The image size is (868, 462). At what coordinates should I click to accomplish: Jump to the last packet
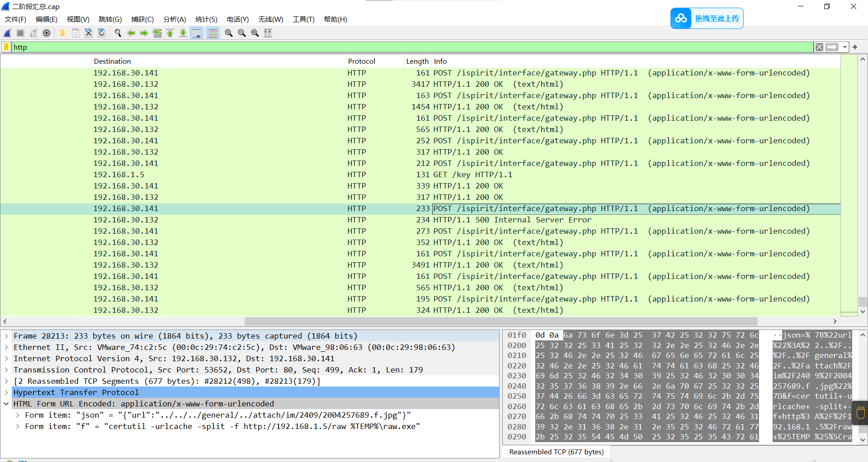[183, 33]
